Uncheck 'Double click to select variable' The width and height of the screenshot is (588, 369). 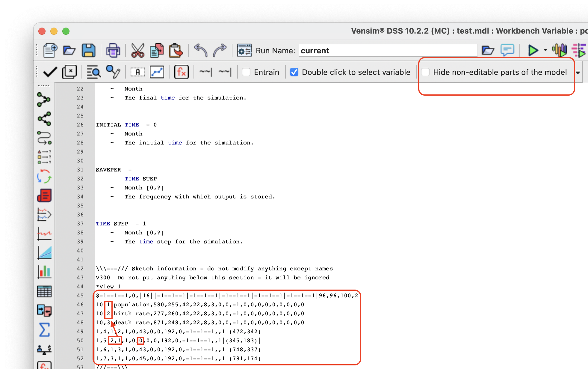click(294, 72)
